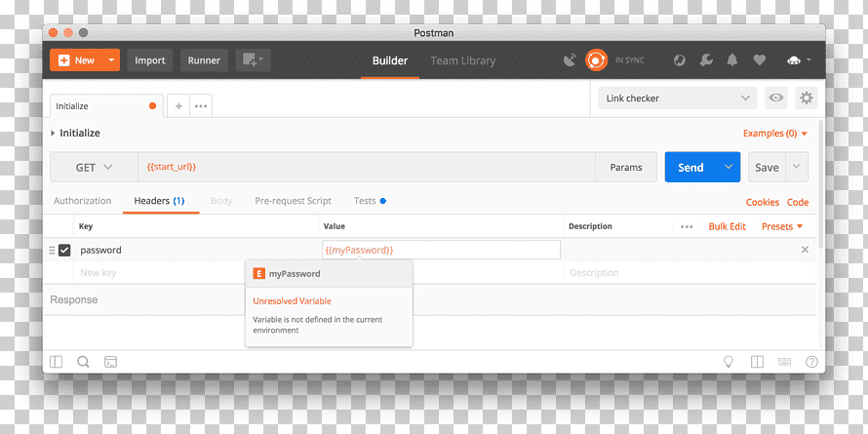The image size is (868, 434).
Task: Click the heart icon in header
Action: tap(760, 60)
